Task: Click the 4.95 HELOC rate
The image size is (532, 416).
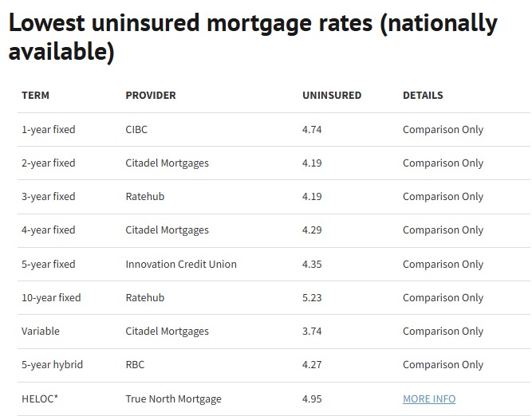Action: point(312,398)
